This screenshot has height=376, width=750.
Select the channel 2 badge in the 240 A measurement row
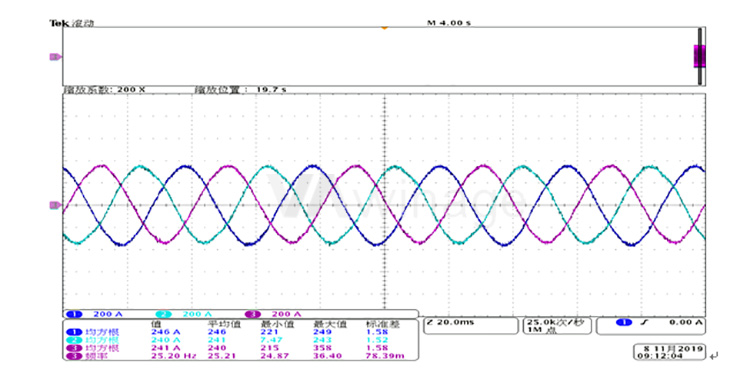(x=74, y=340)
